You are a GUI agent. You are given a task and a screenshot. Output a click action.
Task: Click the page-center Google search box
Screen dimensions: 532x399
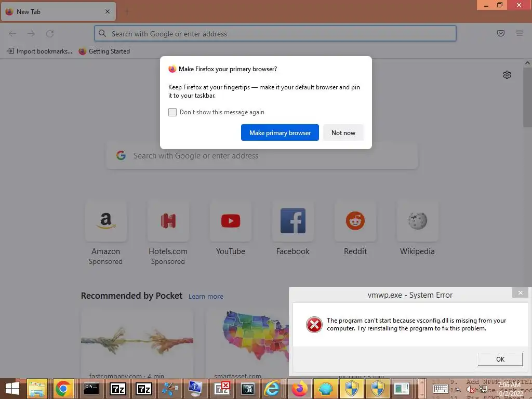tap(262, 156)
